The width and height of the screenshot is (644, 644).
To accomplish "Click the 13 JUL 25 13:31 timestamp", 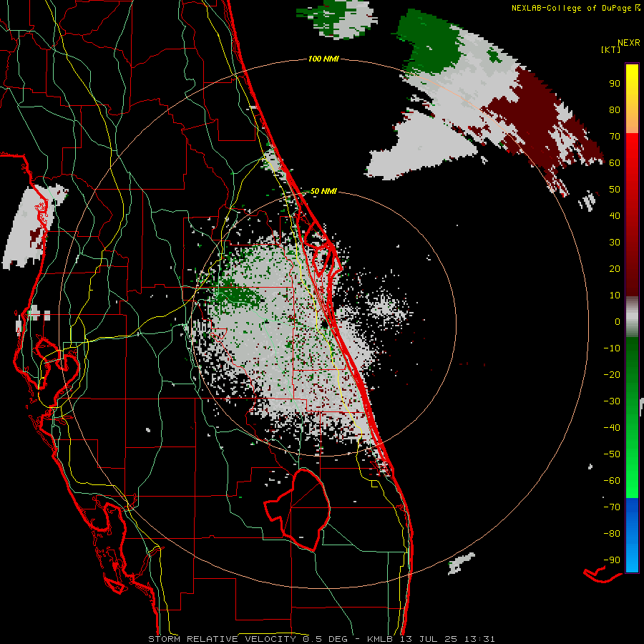I will (x=447, y=639).
